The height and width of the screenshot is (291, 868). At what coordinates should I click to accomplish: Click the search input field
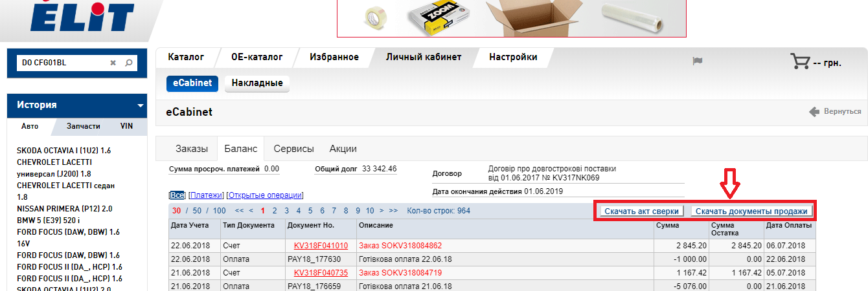[x=62, y=63]
